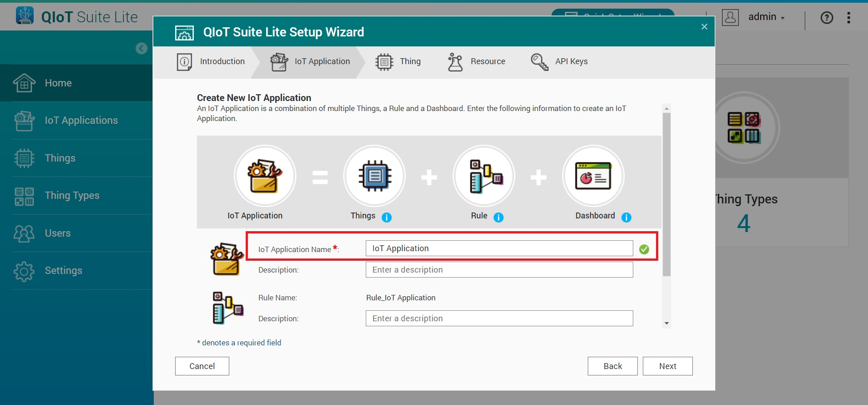This screenshot has height=405, width=868.
Task: Click the Rule info icon
Action: coord(499,218)
